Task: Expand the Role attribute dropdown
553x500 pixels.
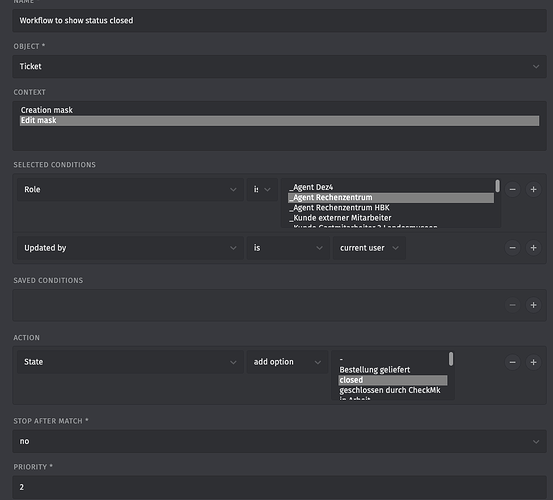Action: pos(130,189)
